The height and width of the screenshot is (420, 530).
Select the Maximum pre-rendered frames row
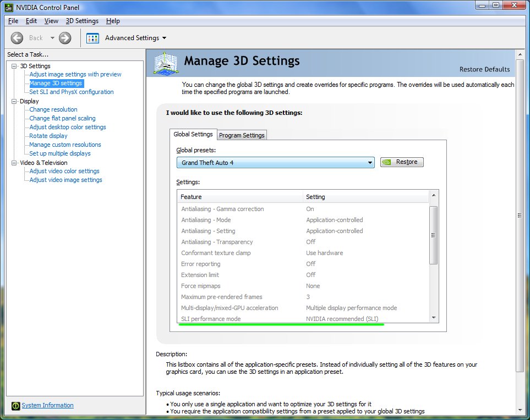click(303, 297)
